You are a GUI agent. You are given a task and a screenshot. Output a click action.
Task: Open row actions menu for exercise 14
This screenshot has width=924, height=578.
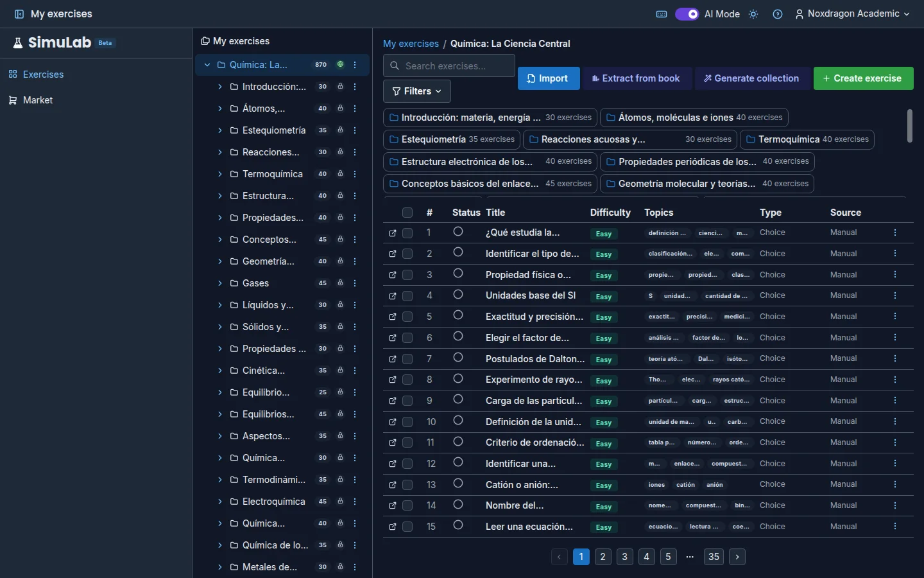tap(895, 505)
